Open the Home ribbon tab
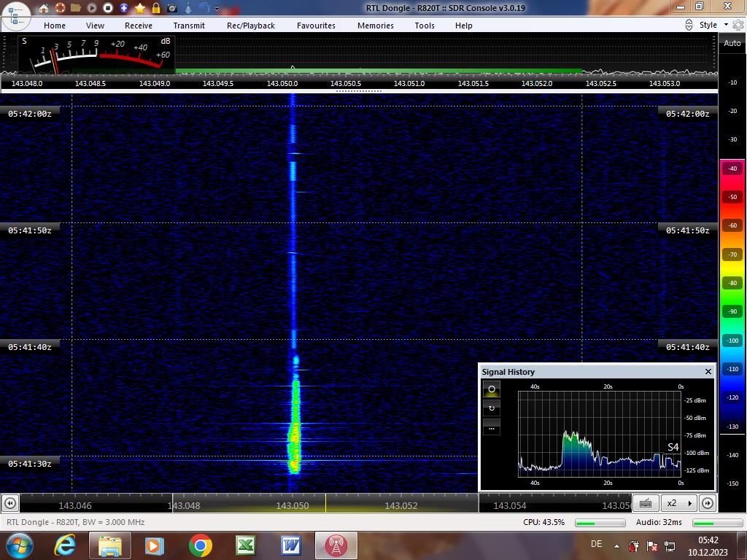The image size is (747, 560). click(55, 26)
